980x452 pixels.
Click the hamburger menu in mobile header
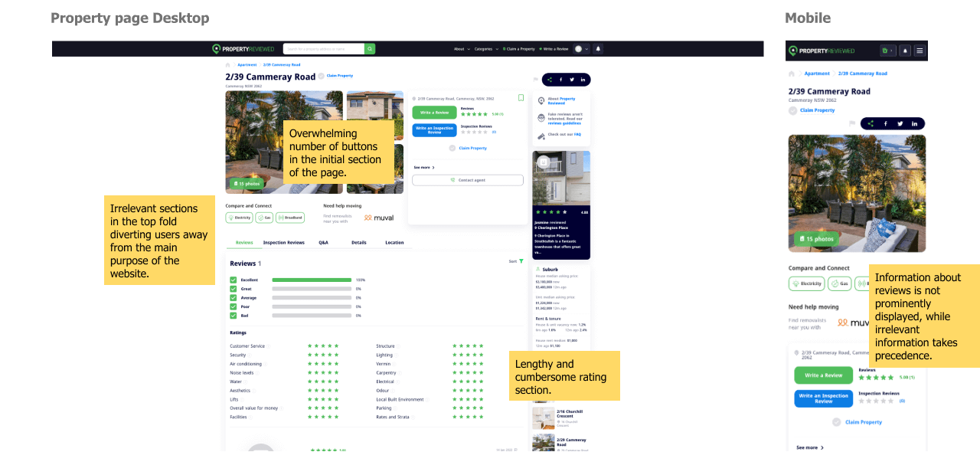(x=920, y=51)
